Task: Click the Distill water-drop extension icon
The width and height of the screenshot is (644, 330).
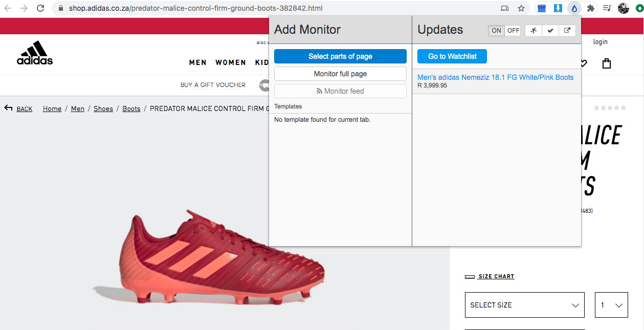Action: [574, 8]
